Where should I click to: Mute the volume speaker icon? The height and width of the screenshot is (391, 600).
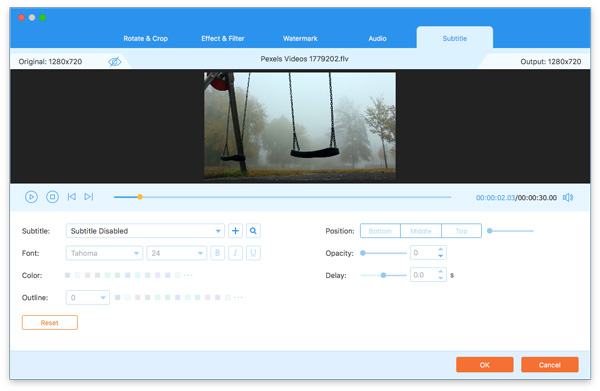click(568, 197)
